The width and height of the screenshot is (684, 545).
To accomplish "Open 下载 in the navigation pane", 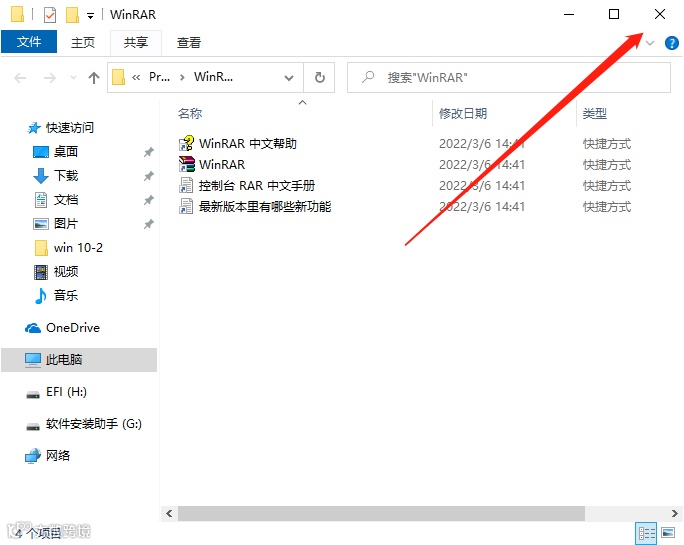I will pyautogui.click(x=65, y=176).
